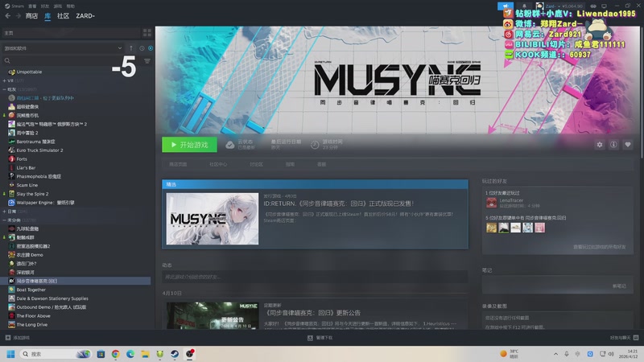Select Slay the Spire 2
The height and width of the screenshot is (362, 644).
click(x=32, y=194)
